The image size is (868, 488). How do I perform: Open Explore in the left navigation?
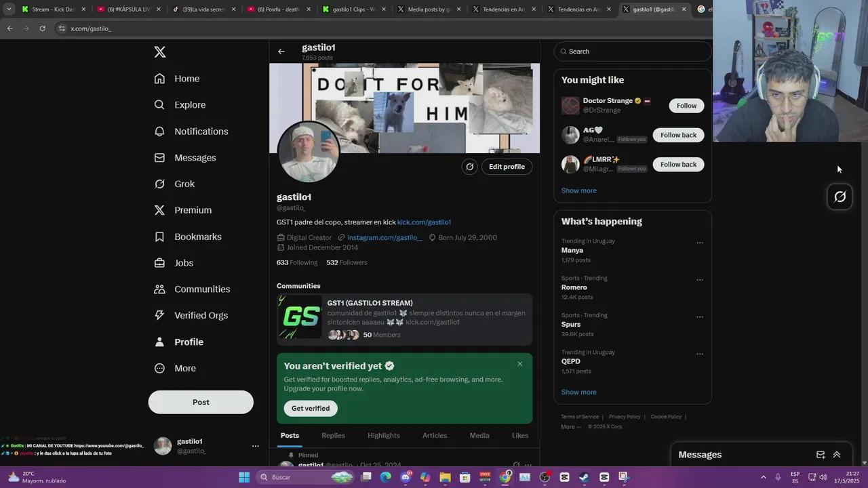pos(180,105)
